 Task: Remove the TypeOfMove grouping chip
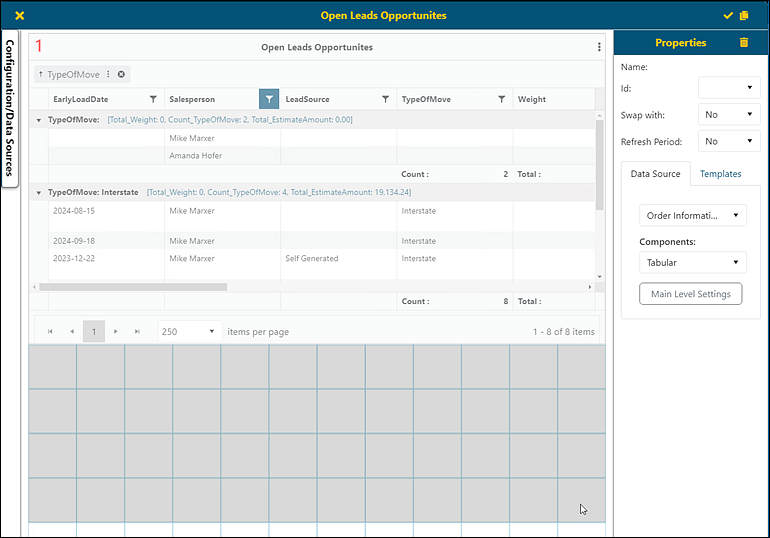[121, 74]
